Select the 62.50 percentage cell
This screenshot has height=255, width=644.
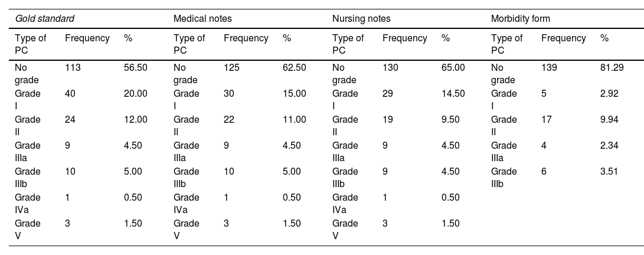point(295,68)
